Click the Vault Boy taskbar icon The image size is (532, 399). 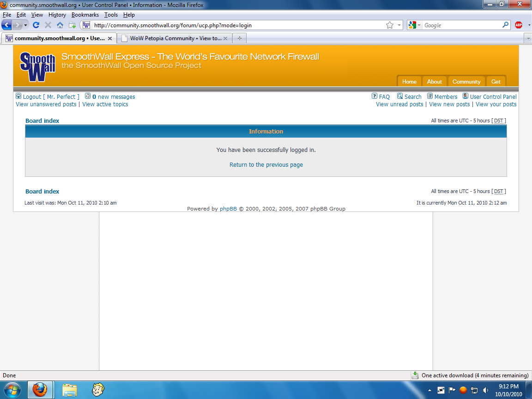point(98,389)
